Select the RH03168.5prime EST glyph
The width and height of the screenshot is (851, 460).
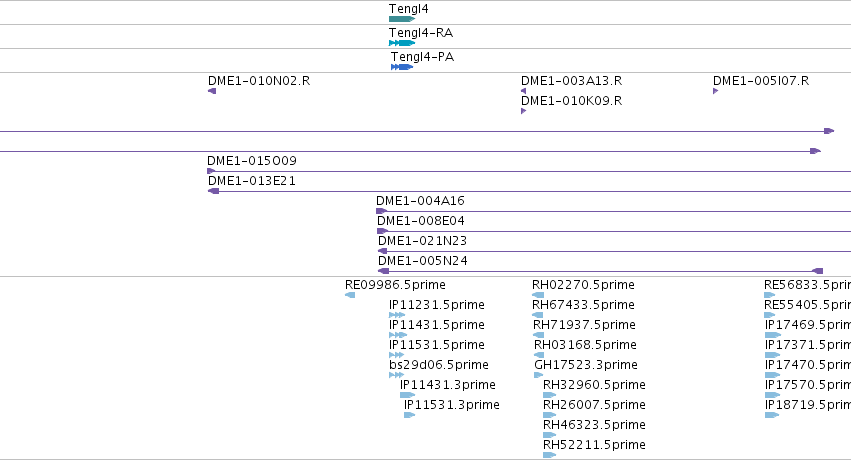[x=539, y=355]
